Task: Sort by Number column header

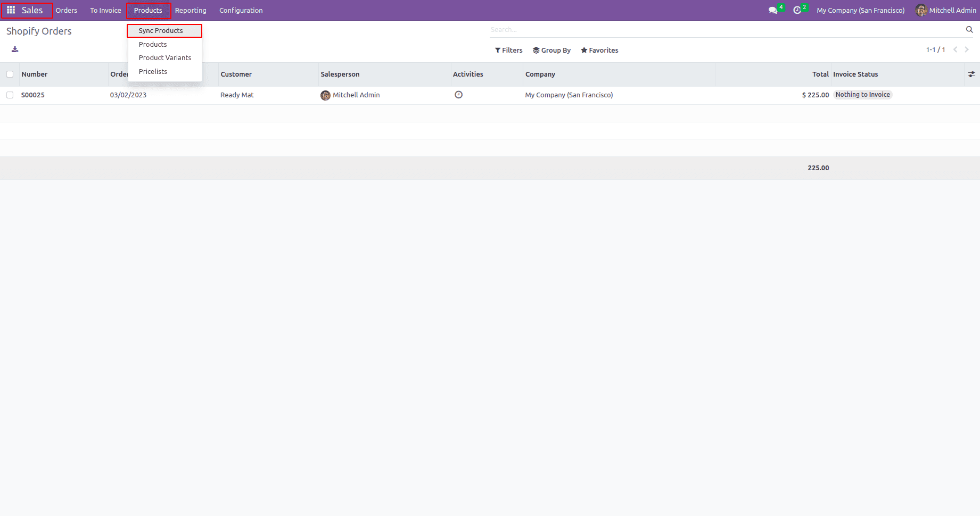Action: [35, 74]
